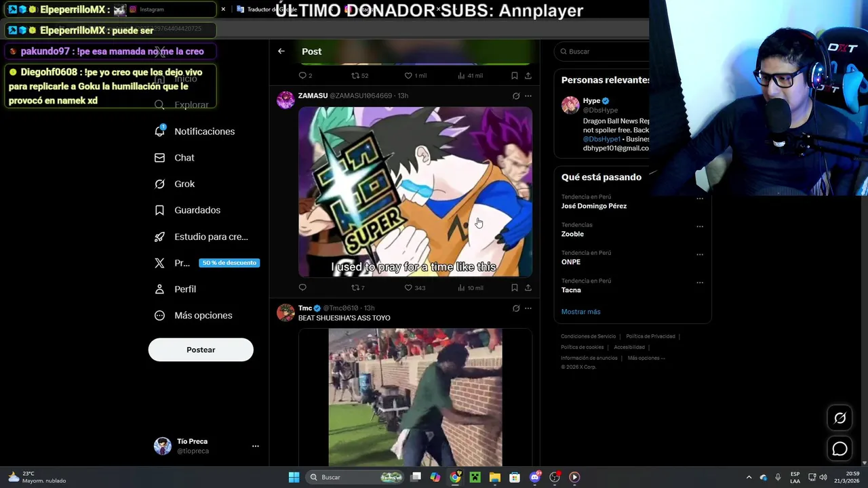
Task: Repost ZAMASU's post with 7 reposts
Action: tap(357, 287)
